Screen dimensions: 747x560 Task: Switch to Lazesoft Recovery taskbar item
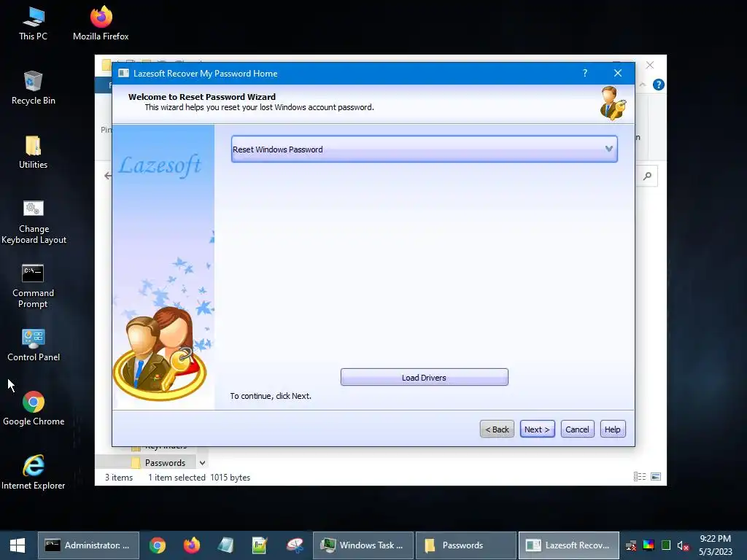(569, 545)
